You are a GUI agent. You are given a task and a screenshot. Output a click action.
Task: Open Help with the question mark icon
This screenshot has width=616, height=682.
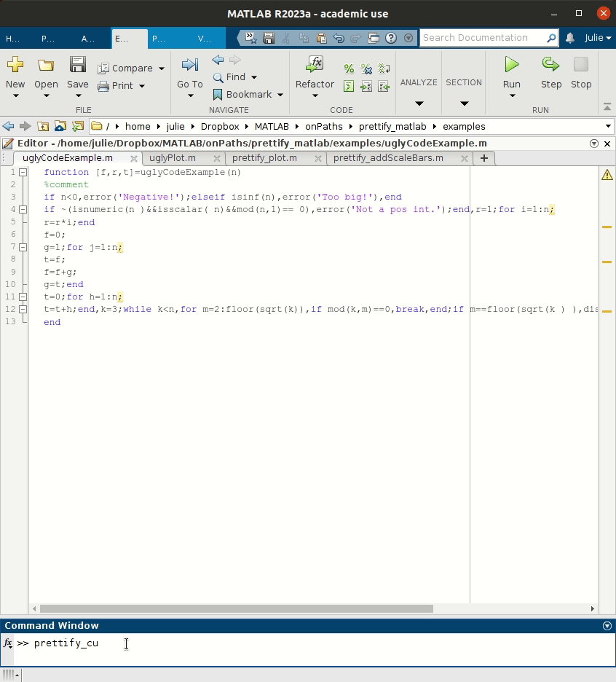391,38
